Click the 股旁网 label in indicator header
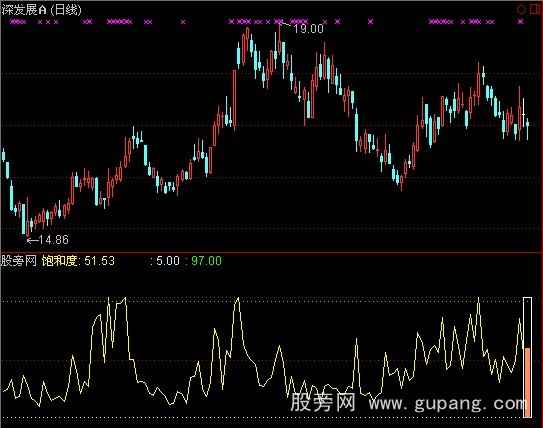 pos(19,261)
